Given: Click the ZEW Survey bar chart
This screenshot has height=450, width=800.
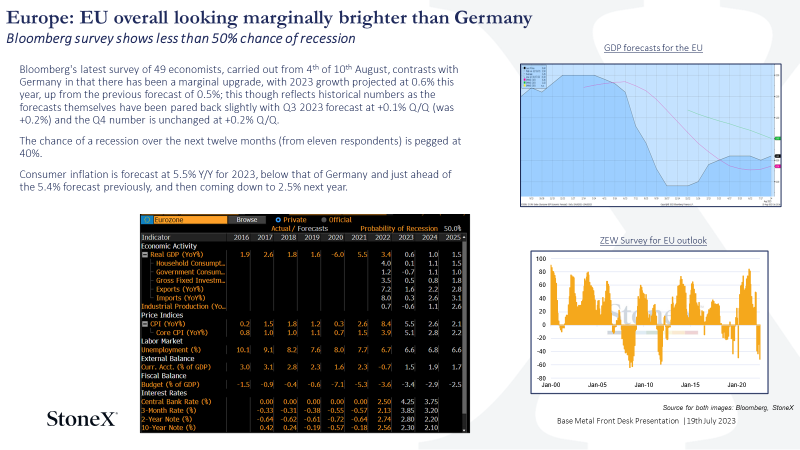Looking at the screenshot, I should (649, 322).
